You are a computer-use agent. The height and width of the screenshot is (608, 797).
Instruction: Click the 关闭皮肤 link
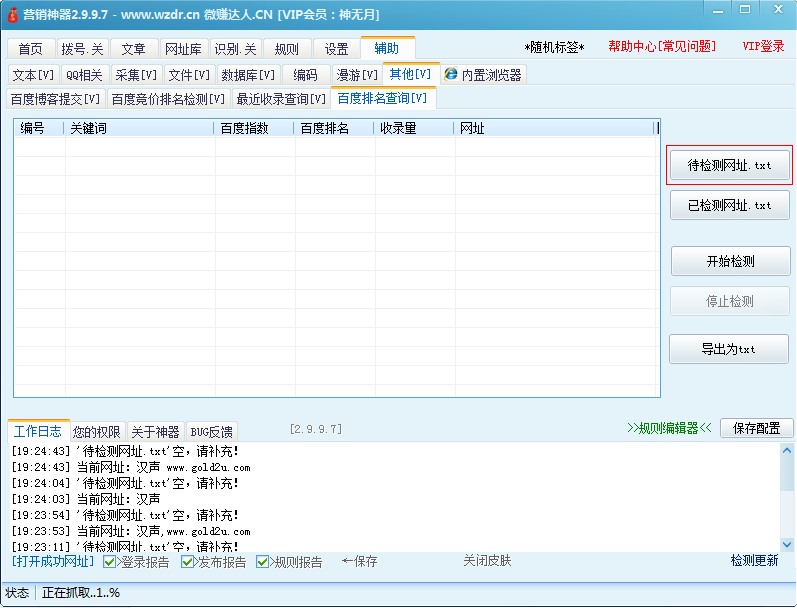pos(487,561)
